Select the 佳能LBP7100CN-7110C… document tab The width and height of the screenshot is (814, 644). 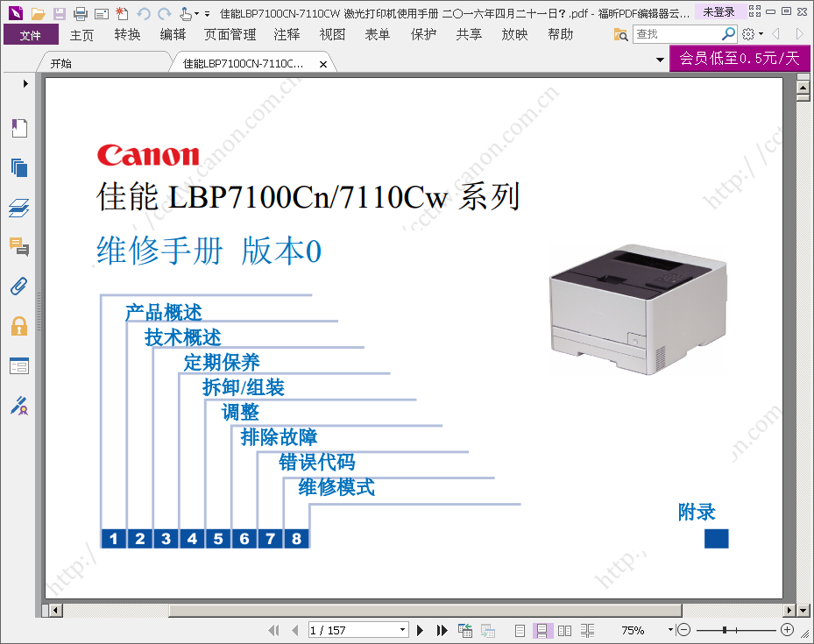coord(243,63)
